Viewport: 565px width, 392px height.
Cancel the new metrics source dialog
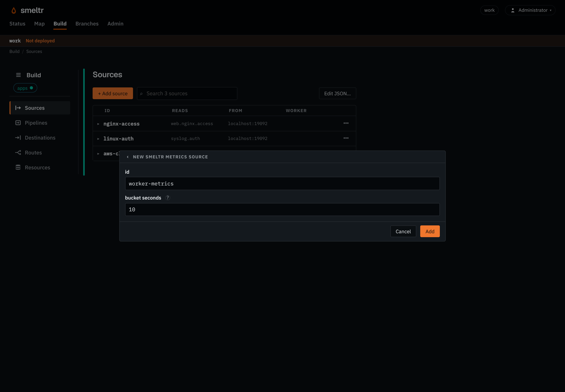click(x=403, y=231)
